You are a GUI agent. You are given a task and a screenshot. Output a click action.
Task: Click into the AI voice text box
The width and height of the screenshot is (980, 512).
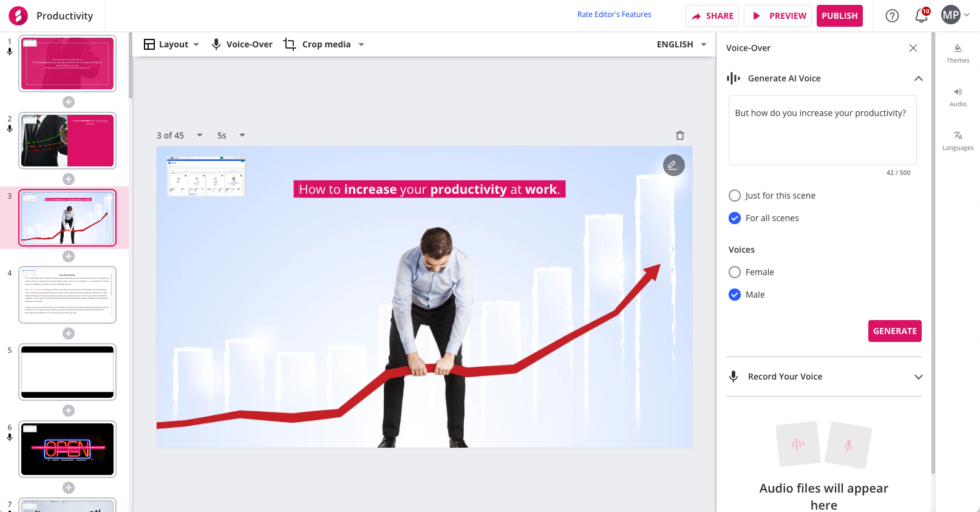coord(823,130)
